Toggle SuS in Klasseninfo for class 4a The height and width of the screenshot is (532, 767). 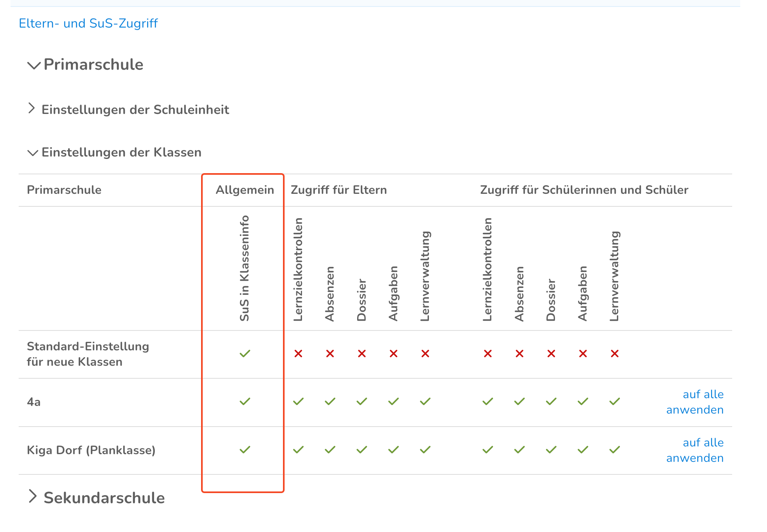coord(245,401)
